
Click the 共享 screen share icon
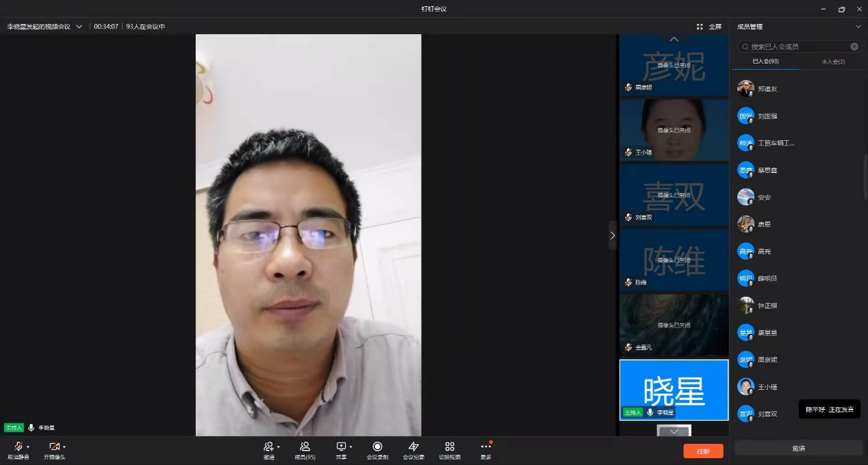pyautogui.click(x=341, y=447)
